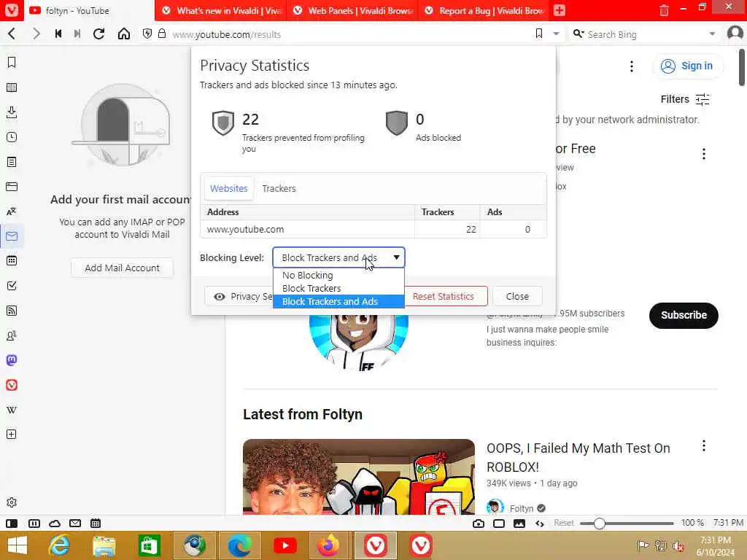The height and width of the screenshot is (560, 747).
Task: Select the Block Trackers option
Action: click(x=338, y=289)
